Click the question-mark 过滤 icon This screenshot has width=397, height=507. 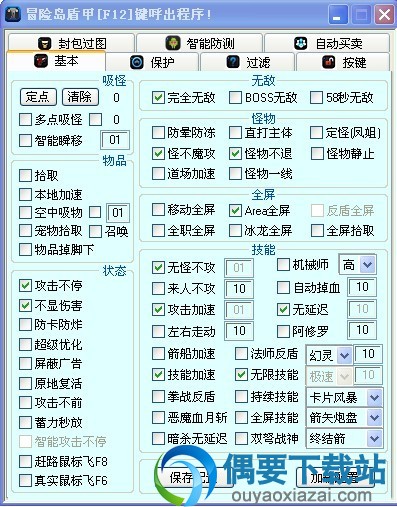pyautogui.click(x=233, y=62)
